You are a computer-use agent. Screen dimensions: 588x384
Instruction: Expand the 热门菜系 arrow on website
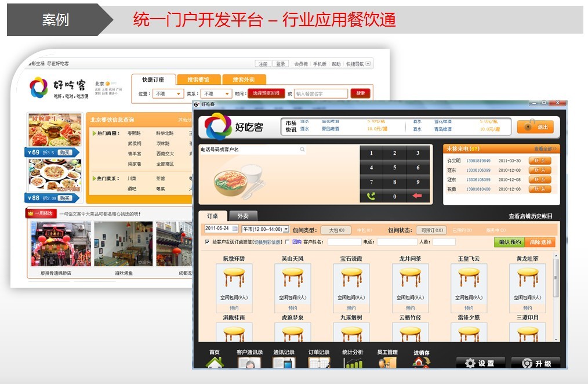pyautogui.click(x=95, y=179)
